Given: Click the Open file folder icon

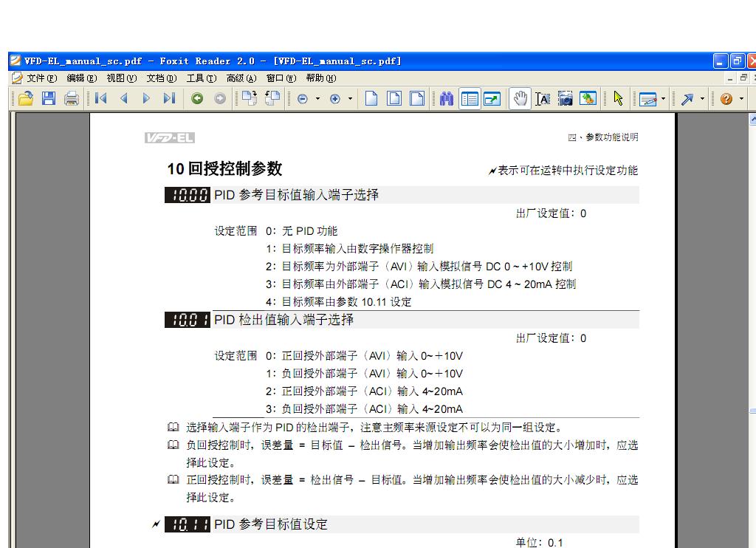Looking at the screenshot, I should pyautogui.click(x=25, y=98).
